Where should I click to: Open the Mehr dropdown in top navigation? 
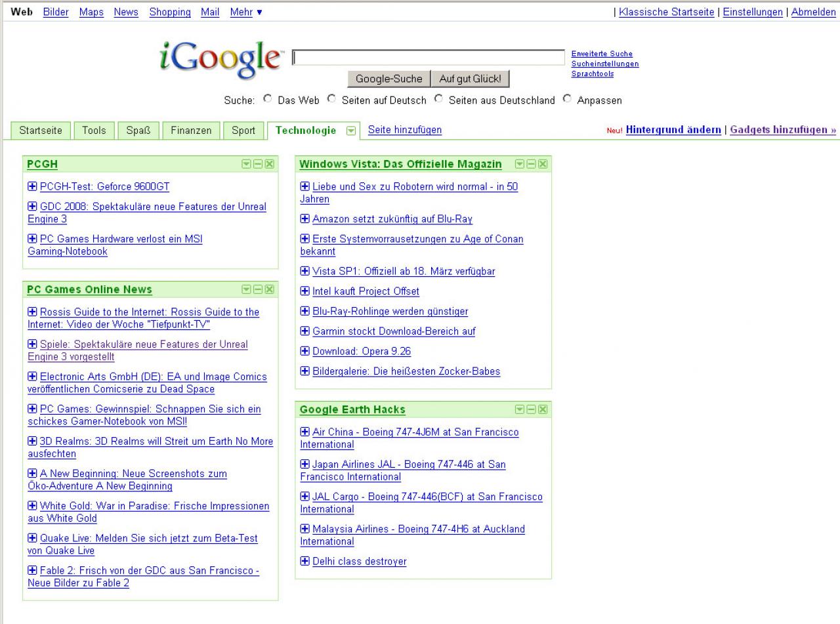point(246,12)
